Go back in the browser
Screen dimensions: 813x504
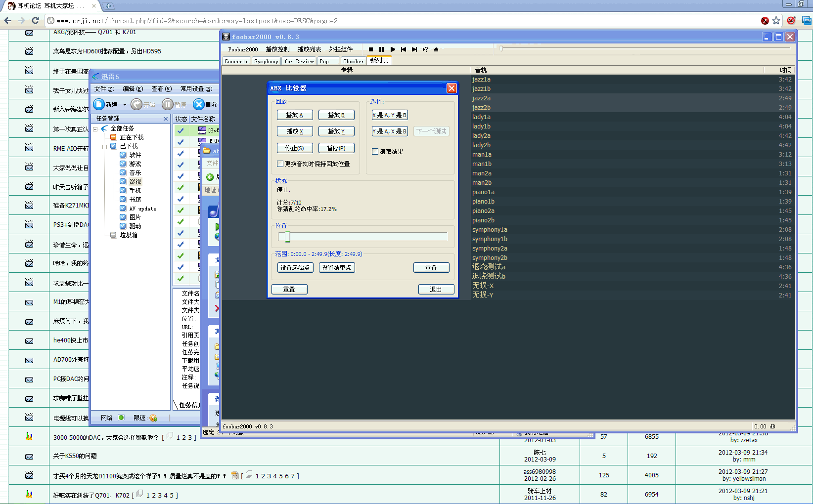click(7, 20)
